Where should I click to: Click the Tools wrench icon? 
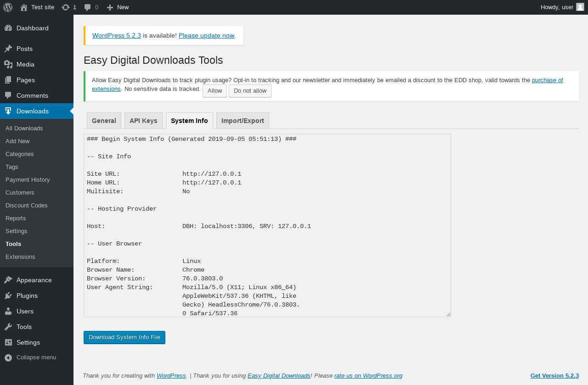(x=8, y=327)
